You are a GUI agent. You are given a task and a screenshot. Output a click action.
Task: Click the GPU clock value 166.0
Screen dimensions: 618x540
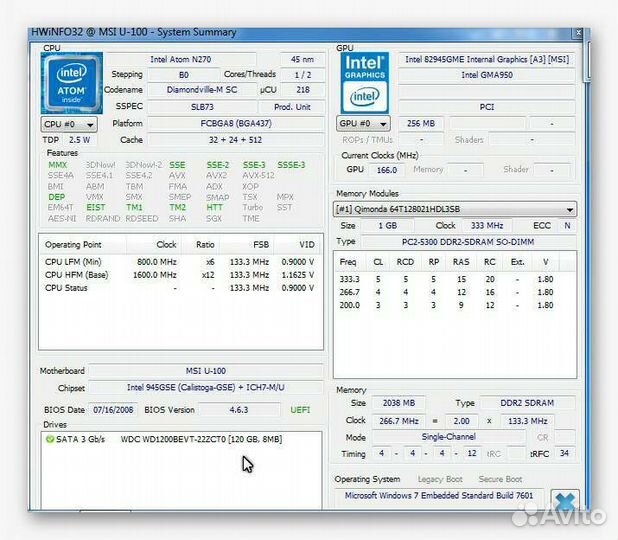(x=387, y=170)
